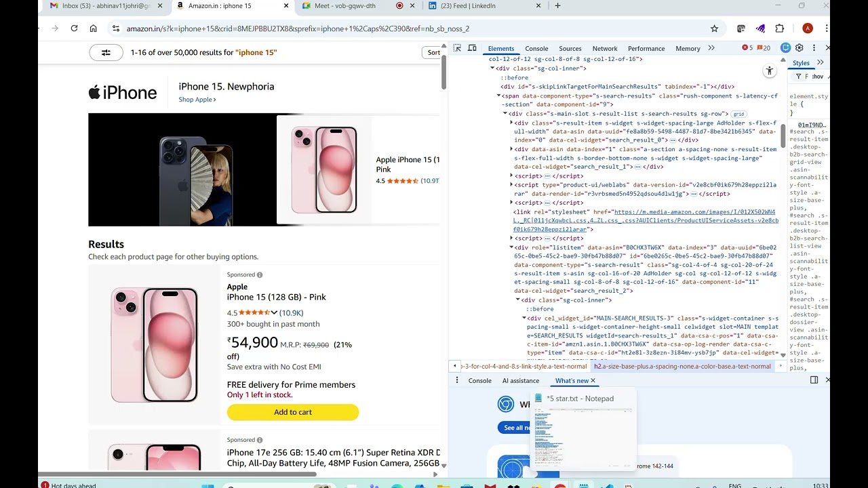868x488 pixels.
Task: Switch to the Elements panel tab
Action: (501, 48)
